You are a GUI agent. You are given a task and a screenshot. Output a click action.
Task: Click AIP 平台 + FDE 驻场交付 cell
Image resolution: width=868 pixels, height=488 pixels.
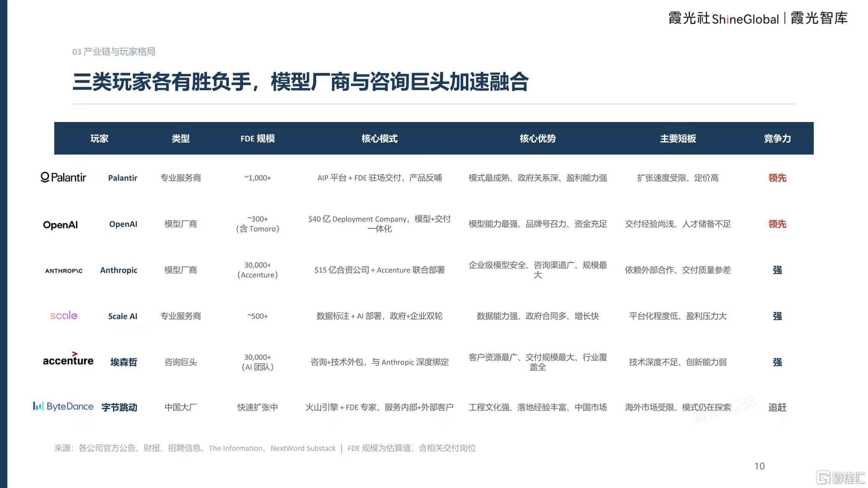[379, 178]
